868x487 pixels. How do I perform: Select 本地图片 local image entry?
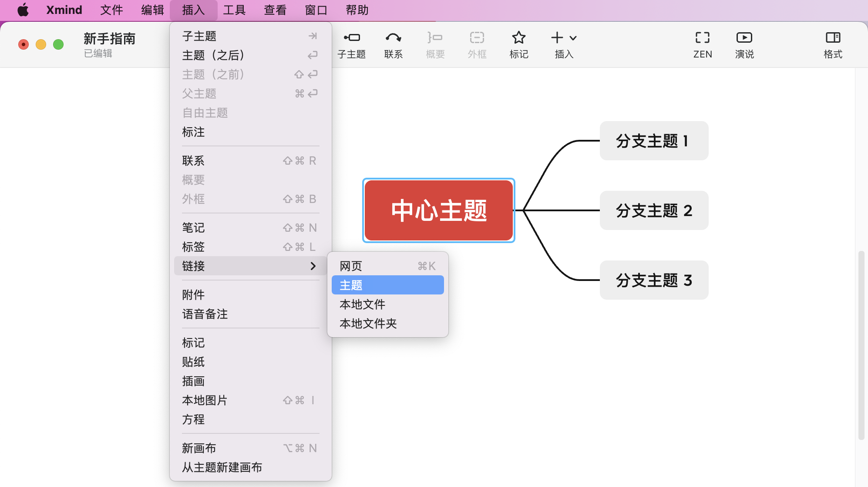[x=250, y=400]
